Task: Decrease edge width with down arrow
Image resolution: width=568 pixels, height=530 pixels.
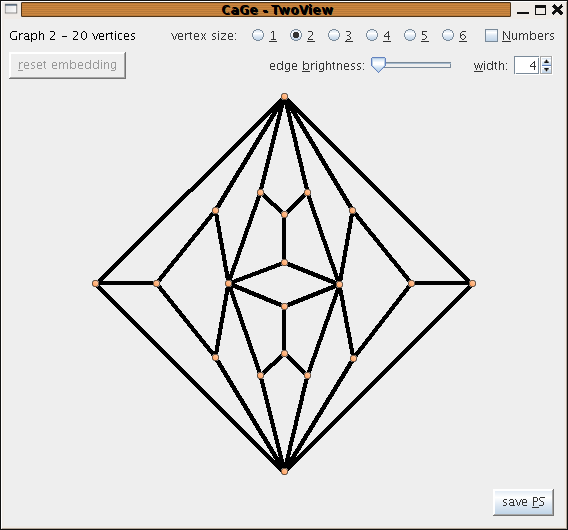Action: click(x=546, y=70)
